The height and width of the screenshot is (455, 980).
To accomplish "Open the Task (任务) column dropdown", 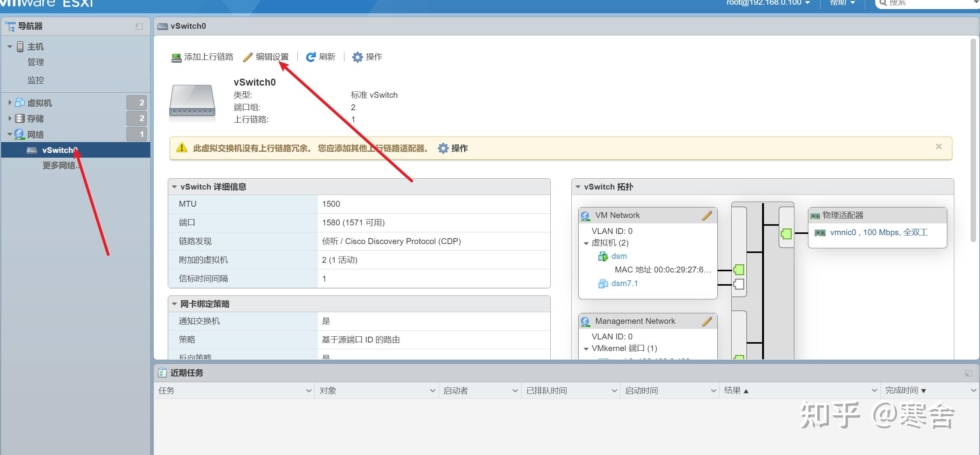I will 309,391.
